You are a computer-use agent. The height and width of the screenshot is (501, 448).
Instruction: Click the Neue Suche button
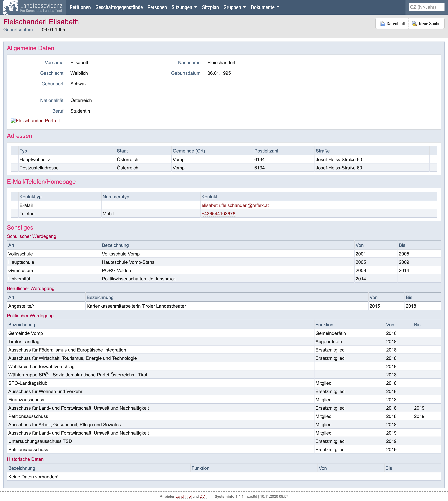pyautogui.click(x=426, y=24)
